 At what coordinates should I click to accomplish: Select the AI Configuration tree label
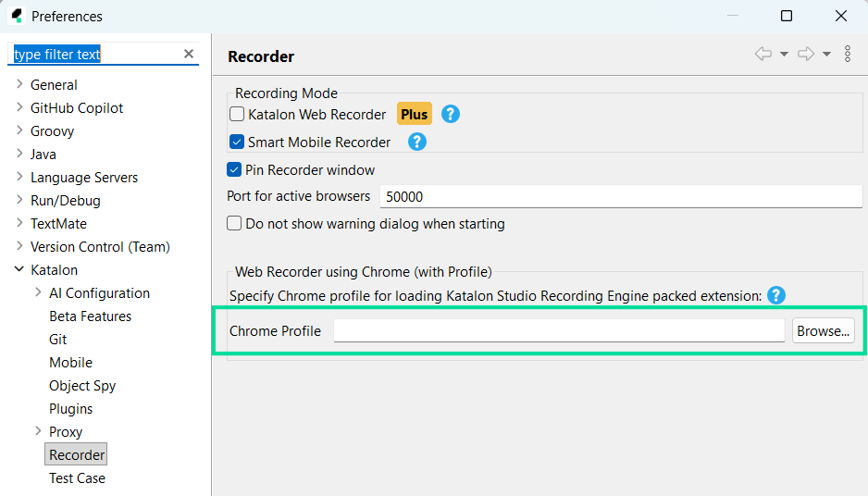tap(100, 292)
